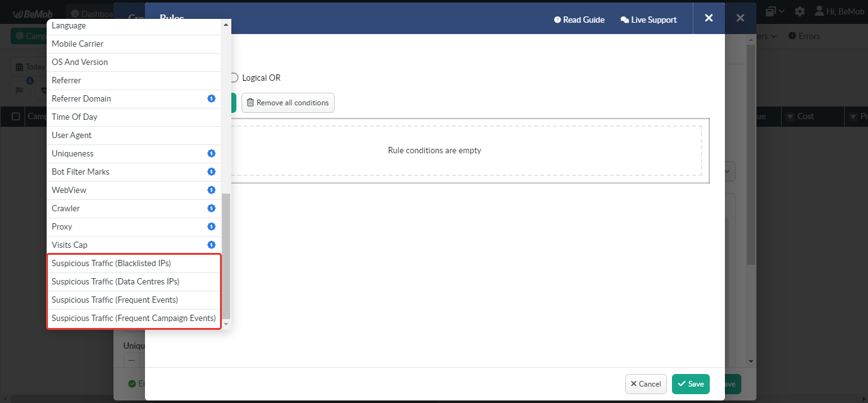The width and height of the screenshot is (868, 403).
Task: Click the question mark icon next to Read Guide
Action: click(557, 20)
